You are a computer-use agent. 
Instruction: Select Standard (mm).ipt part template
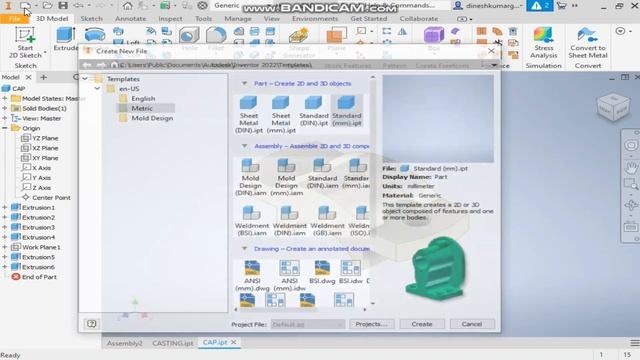347,111
